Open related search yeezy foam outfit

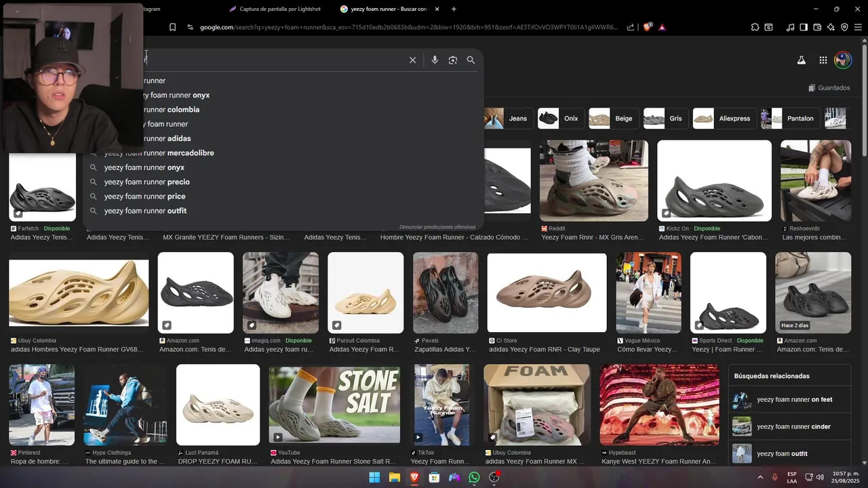pos(790,454)
